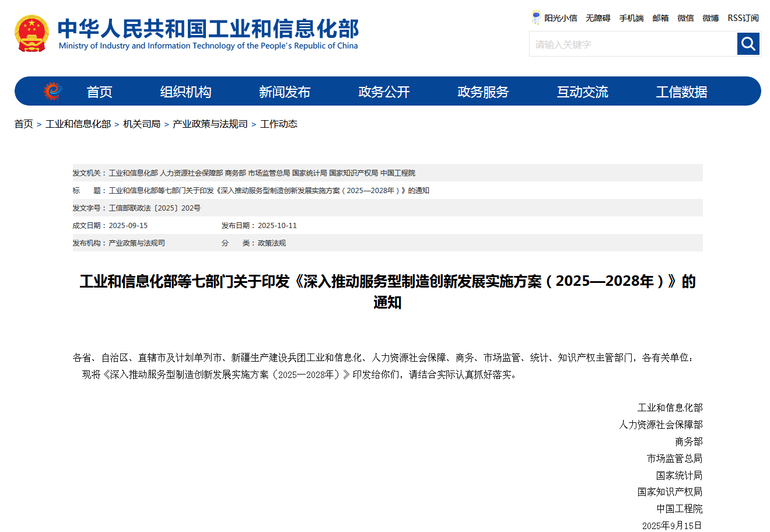Viewport: 770px width, 532px height.
Task: Subscribe via RSS订阅 link
Action: click(x=743, y=18)
